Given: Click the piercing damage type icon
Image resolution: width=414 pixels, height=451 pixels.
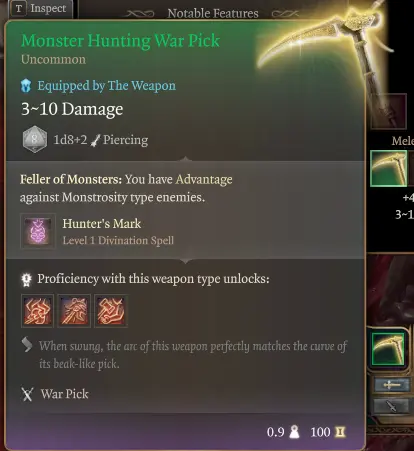Looking at the screenshot, I should tap(95, 140).
